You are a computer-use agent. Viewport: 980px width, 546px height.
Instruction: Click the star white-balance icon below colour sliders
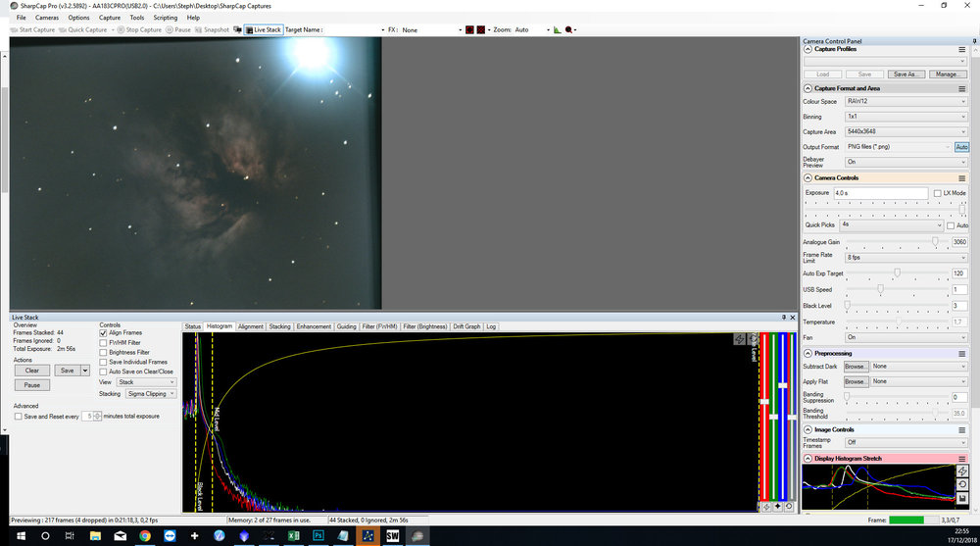point(777,507)
